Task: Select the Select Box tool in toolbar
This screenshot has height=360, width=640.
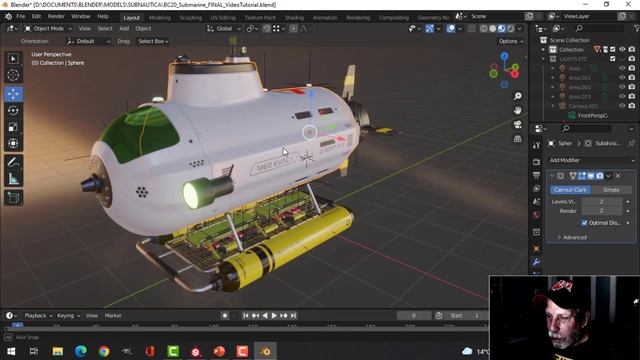Action: (x=13, y=59)
